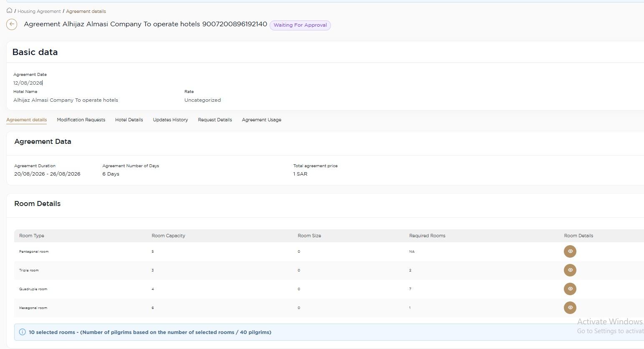This screenshot has width=644, height=349.
Task: Click the Room Type column header
Action: click(x=32, y=236)
